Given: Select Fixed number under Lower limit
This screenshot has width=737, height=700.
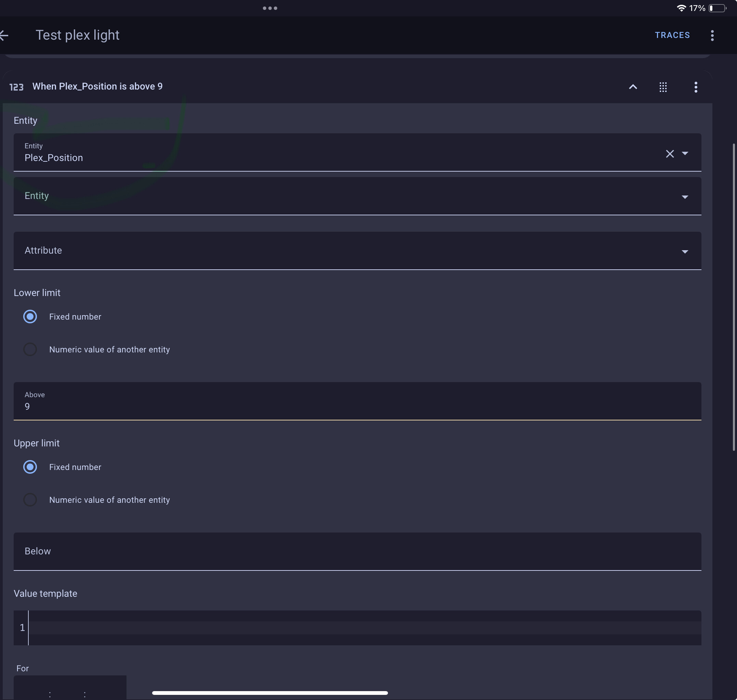Looking at the screenshot, I should coord(30,317).
